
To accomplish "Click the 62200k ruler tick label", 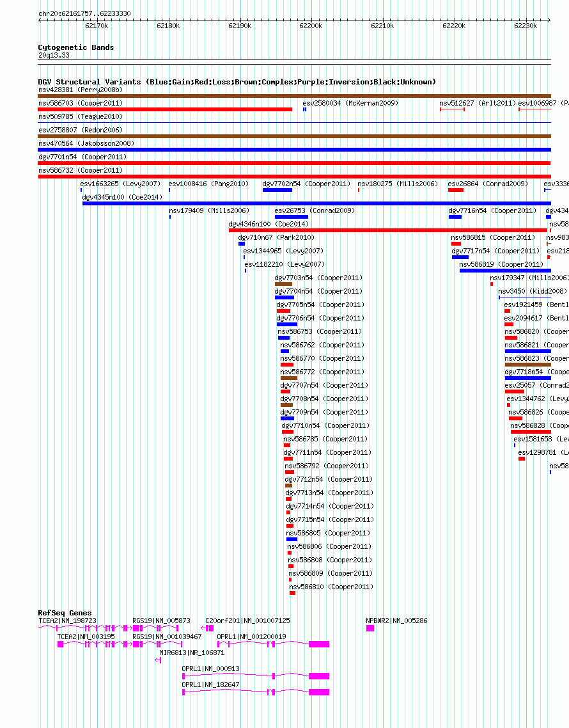I will point(311,26).
